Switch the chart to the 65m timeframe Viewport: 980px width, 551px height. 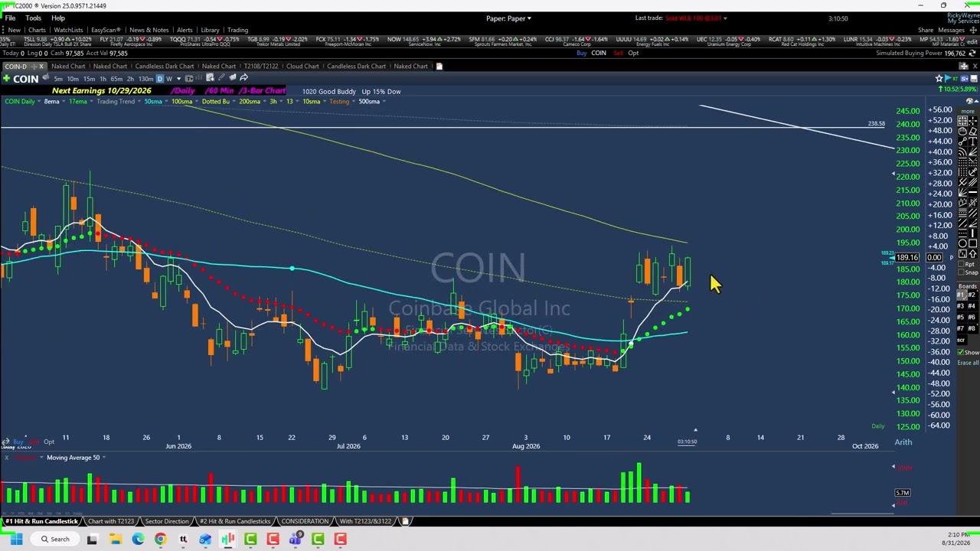tap(116, 78)
